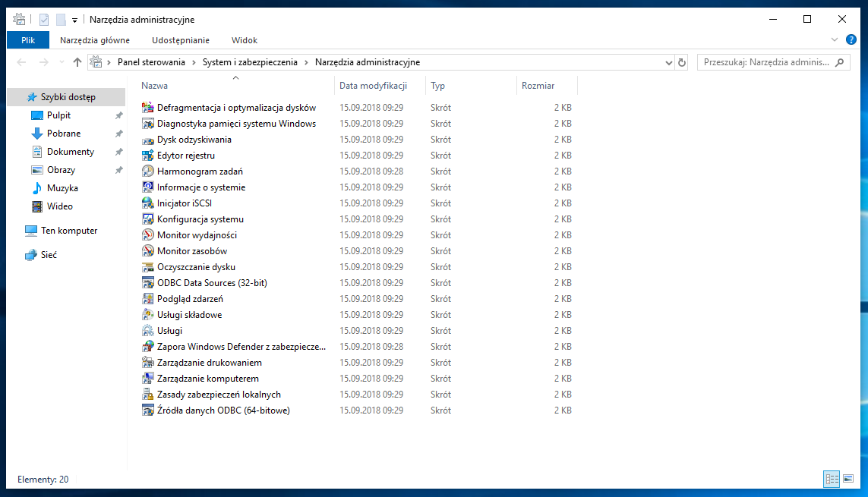
Task: Toggle pin on Obrazy quick access entry
Action: pos(118,170)
